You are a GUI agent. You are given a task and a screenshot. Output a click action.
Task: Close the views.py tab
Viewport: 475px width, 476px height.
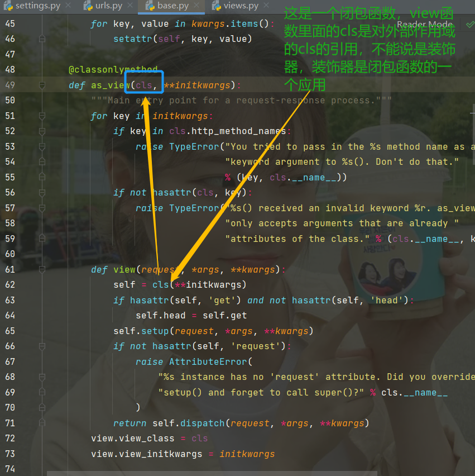point(266,5)
